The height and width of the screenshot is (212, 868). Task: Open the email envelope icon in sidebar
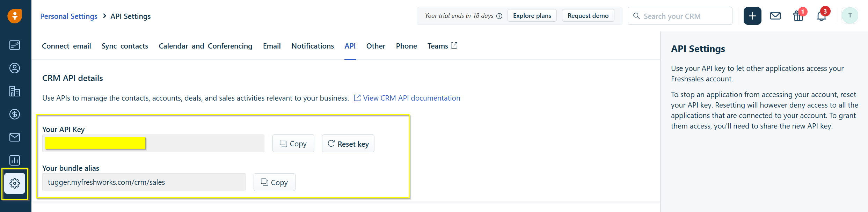pyautogui.click(x=15, y=137)
